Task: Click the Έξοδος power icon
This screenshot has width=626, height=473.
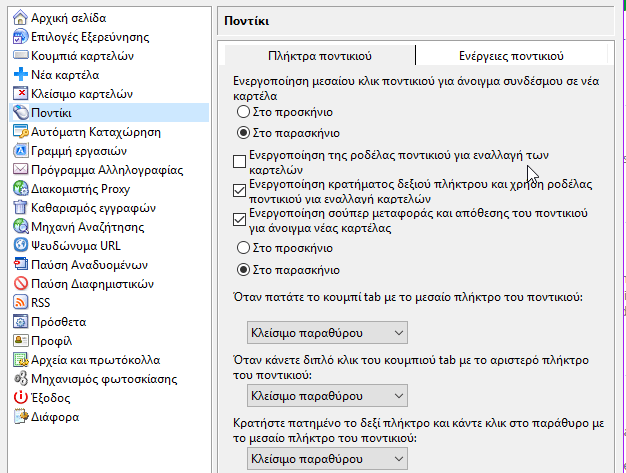Action: tap(21, 398)
